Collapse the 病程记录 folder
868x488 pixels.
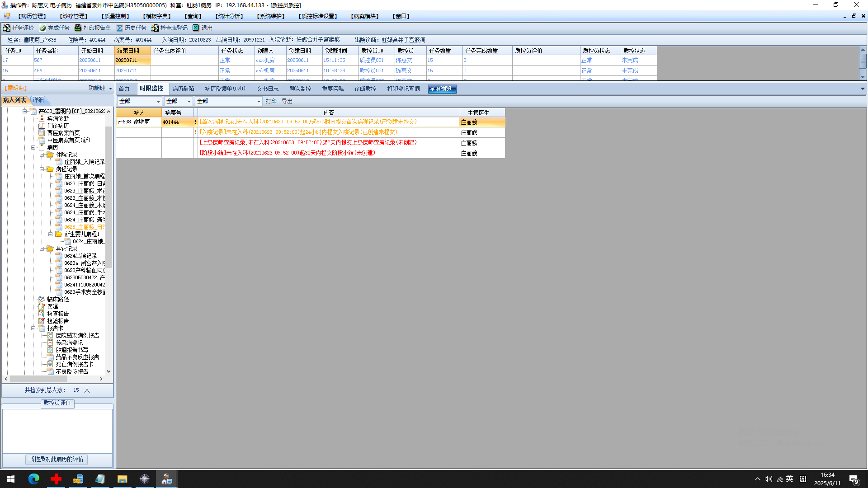click(x=42, y=169)
